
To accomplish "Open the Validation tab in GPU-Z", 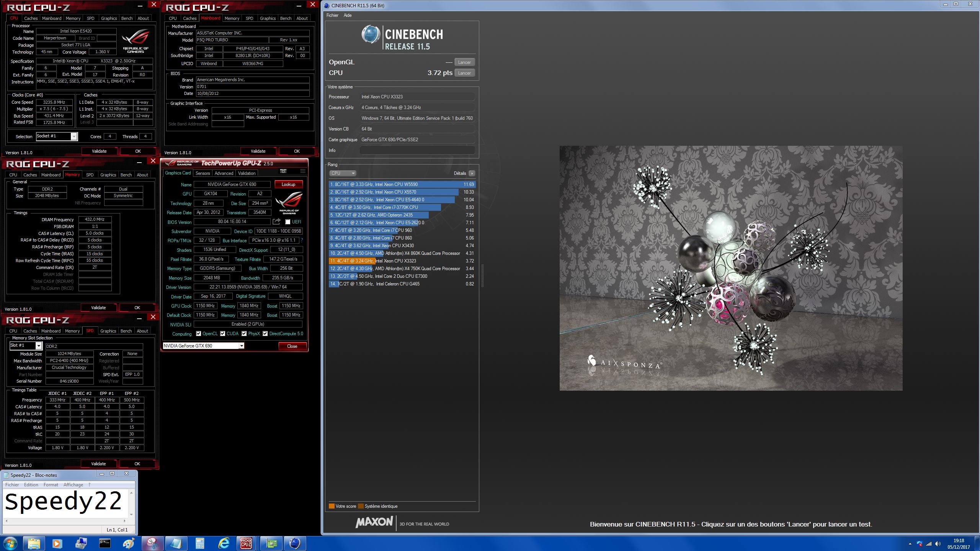I will [247, 173].
